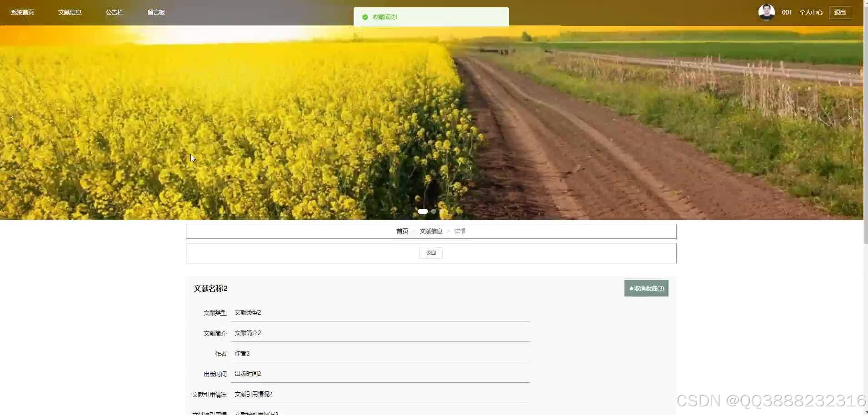Open the 系统首页 navigation item
Viewport: 868px width, 415px height.
22,12
